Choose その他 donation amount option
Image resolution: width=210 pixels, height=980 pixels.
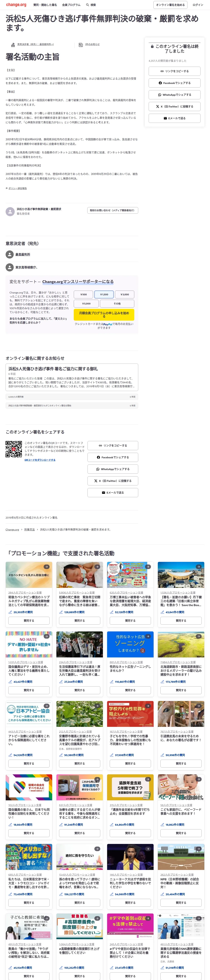click(117, 304)
